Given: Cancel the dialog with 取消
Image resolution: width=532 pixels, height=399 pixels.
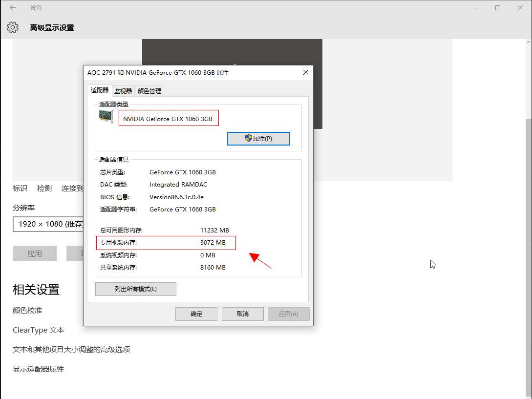Looking at the screenshot, I should pos(243,314).
